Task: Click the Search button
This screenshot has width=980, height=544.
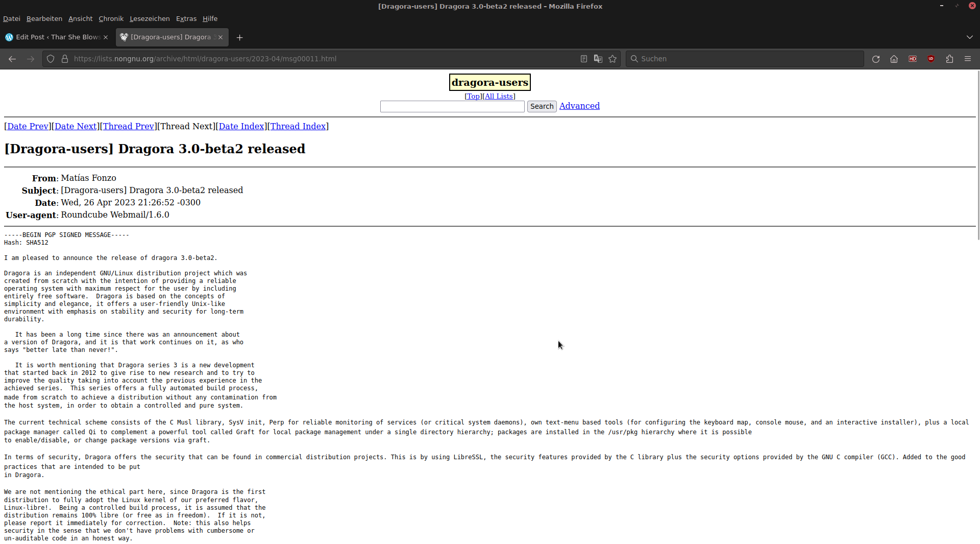Action: [x=542, y=106]
